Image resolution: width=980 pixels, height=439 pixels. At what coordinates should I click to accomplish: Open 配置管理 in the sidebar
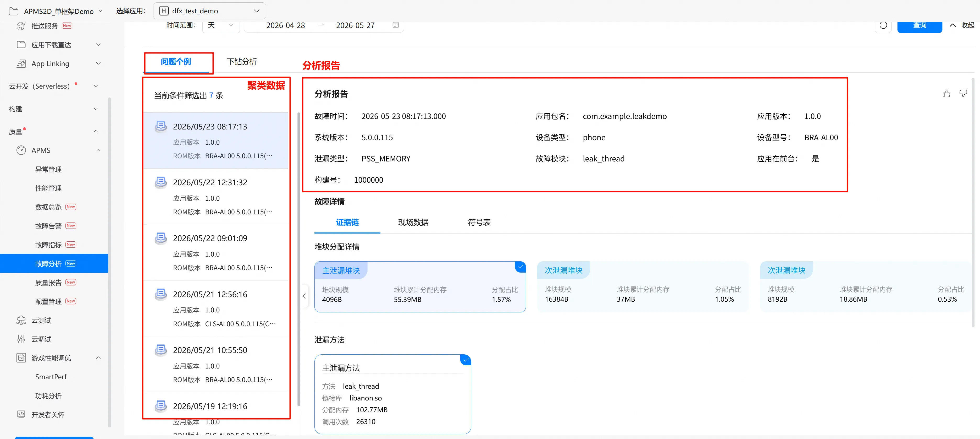49,301
